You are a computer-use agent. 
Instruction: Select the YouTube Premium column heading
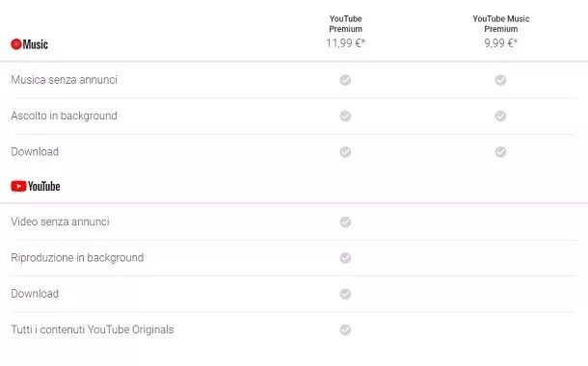click(x=345, y=24)
